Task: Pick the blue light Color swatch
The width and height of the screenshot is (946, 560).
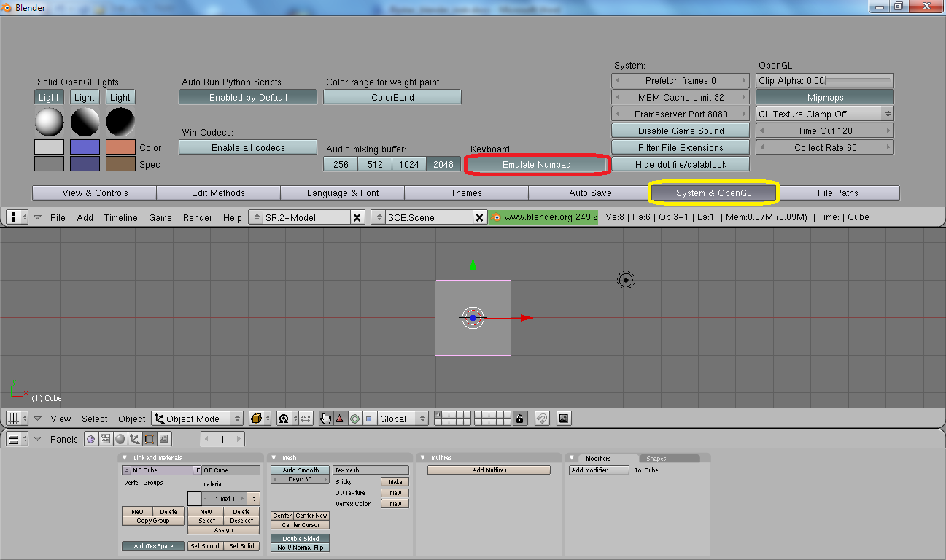Action: pos(85,147)
